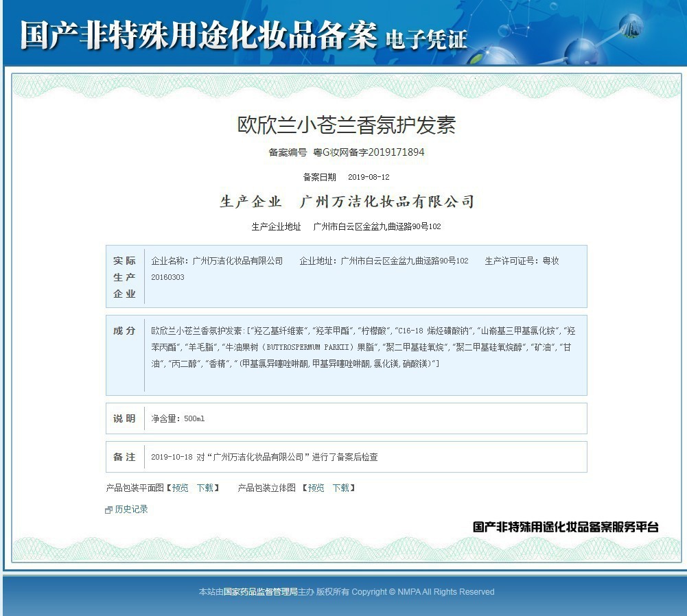The width and height of the screenshot is (687, 616).
Task: Click 企业地址 text in production box
Action: (x=384, y=261)
